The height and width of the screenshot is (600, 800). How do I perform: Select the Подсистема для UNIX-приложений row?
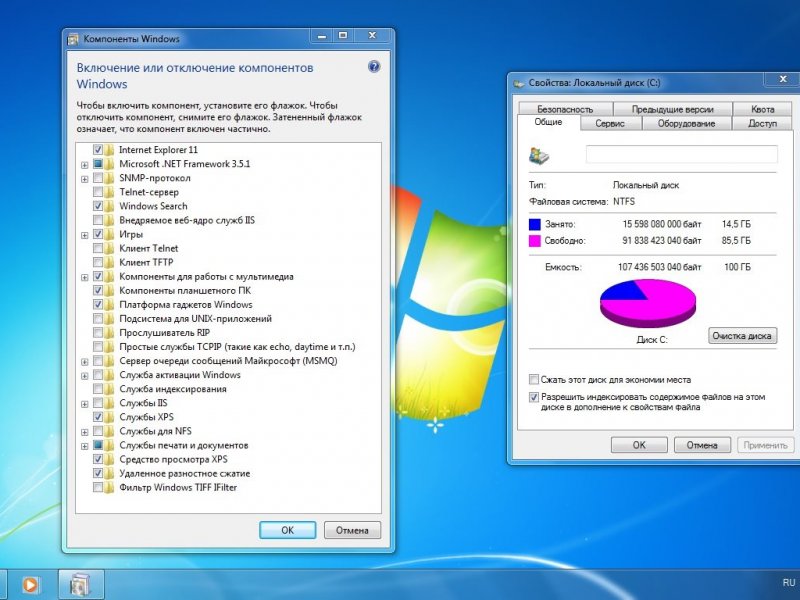(x=195, y=319)
